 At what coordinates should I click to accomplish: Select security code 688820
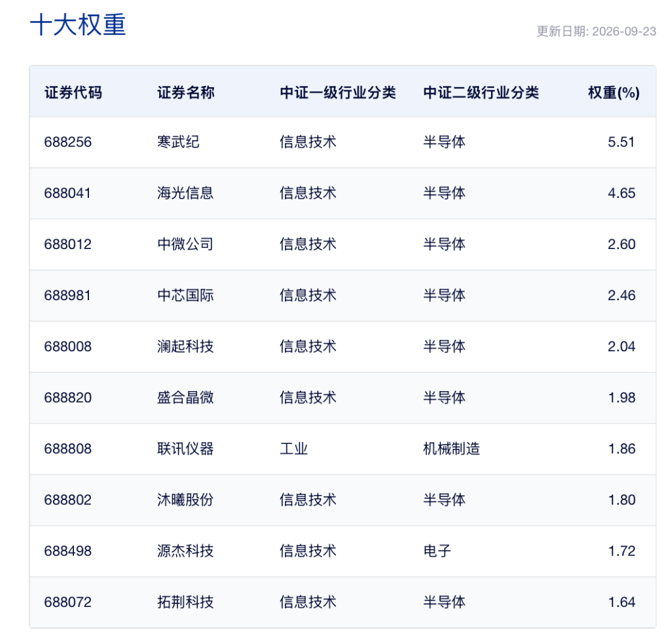click(68, 397)
